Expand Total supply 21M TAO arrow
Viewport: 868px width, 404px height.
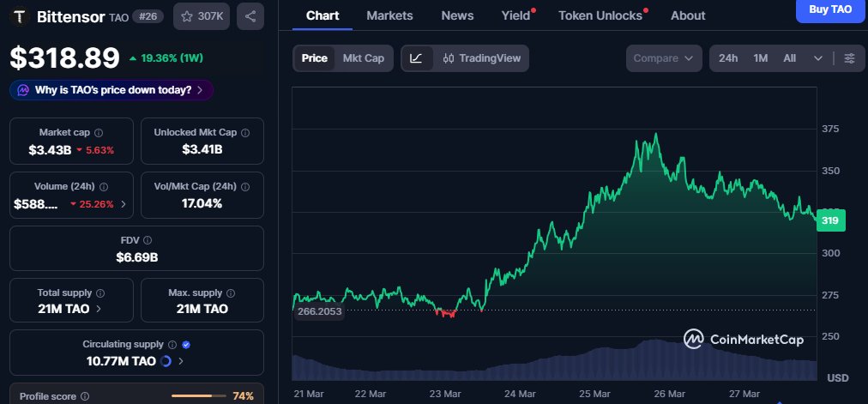pos(99,309)
